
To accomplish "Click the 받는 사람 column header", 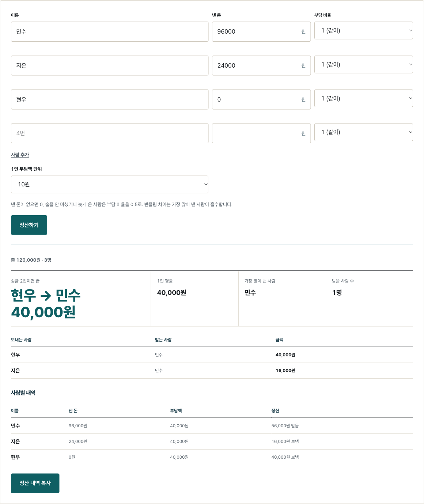I will 163,340.
